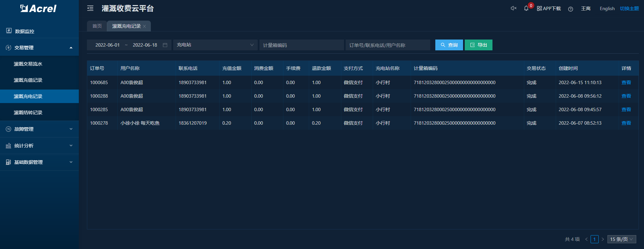Switch to the 首页 tab

click(97, 26)
